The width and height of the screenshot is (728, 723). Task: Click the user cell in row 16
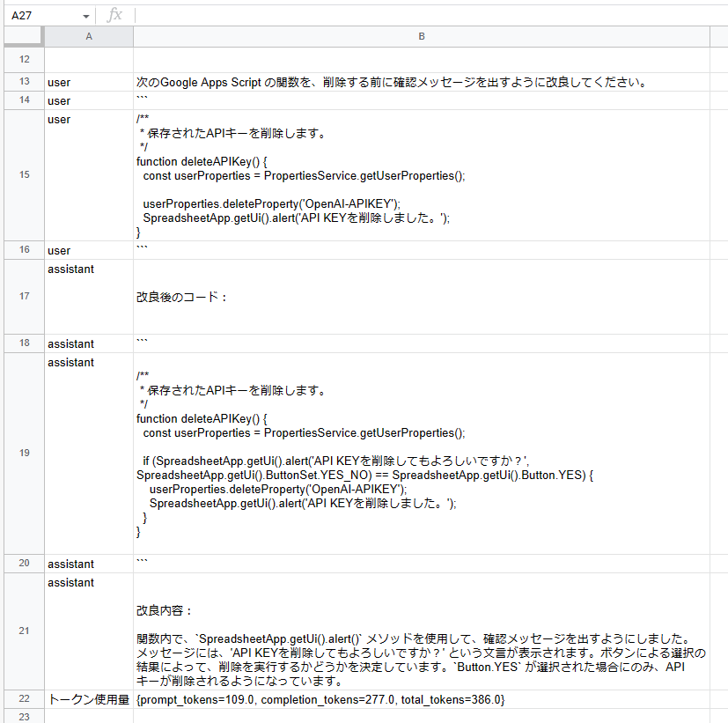(x=88, y=250)
